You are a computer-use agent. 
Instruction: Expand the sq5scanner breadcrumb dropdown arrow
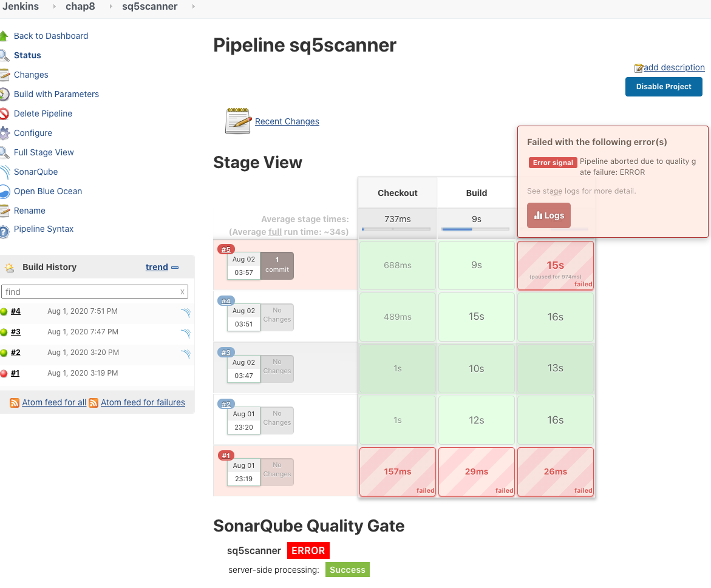pyautogui.click(x=193, y=7)
